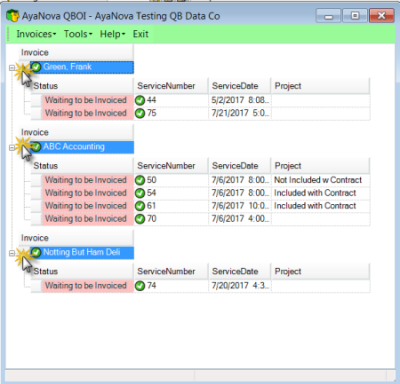
Task: Click the Not Included w Contract project cell
Action: 321,180
